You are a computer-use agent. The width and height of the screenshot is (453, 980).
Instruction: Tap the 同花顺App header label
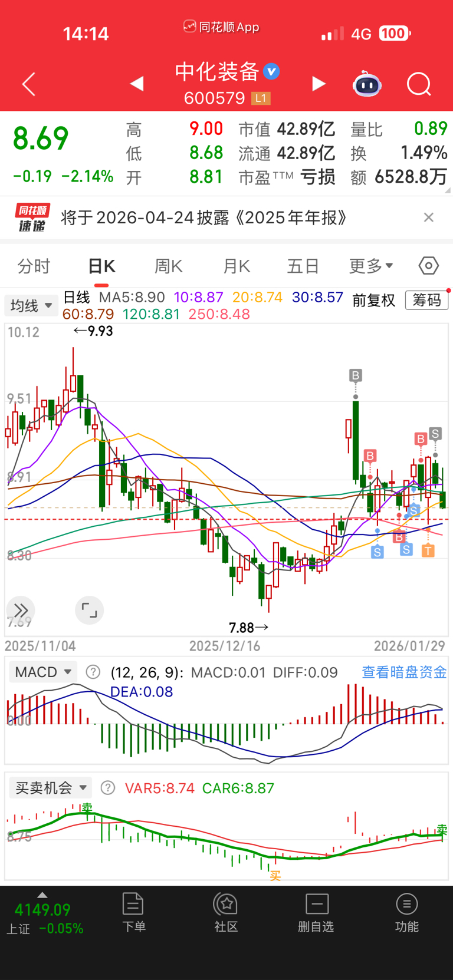click(x=221, y=27)
